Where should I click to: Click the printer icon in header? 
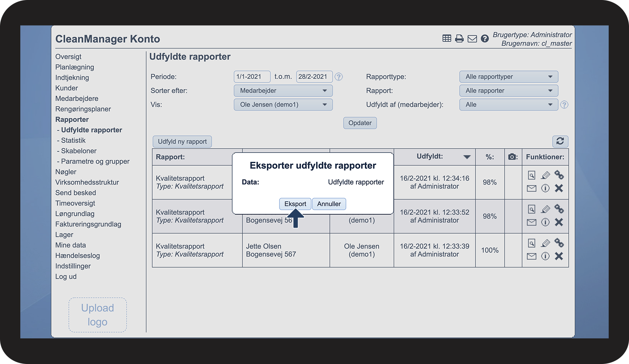[x=459, y=38]
